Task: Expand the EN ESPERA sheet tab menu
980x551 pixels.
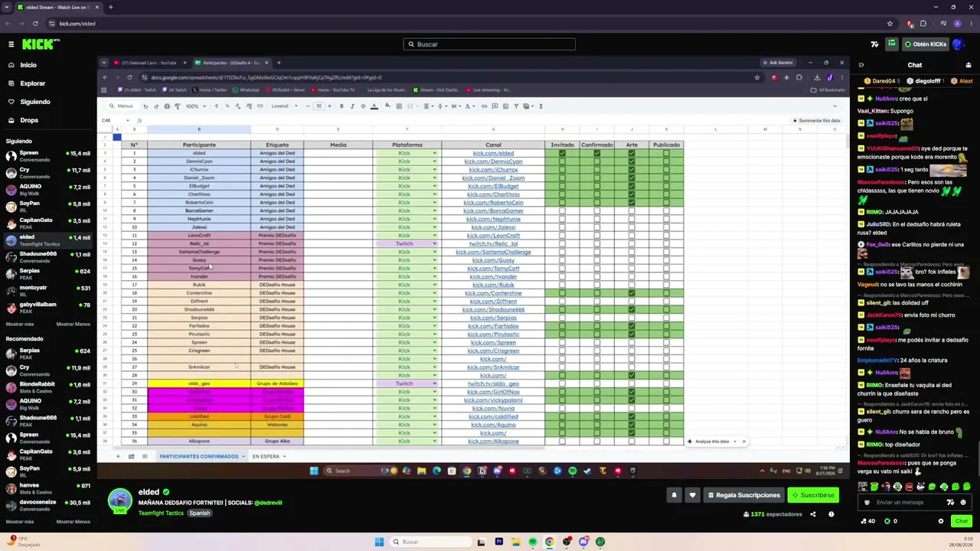Action: coord(284,457)
